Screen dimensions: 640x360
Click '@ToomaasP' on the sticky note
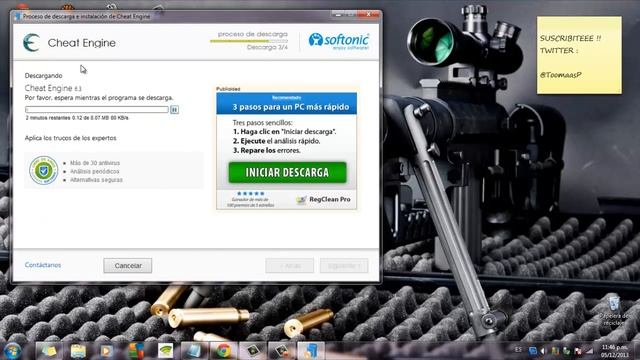(x=560, y=75)
